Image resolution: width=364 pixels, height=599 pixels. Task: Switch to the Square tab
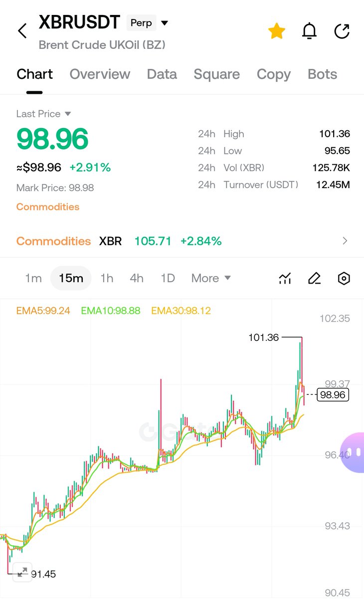click(216, 74)
